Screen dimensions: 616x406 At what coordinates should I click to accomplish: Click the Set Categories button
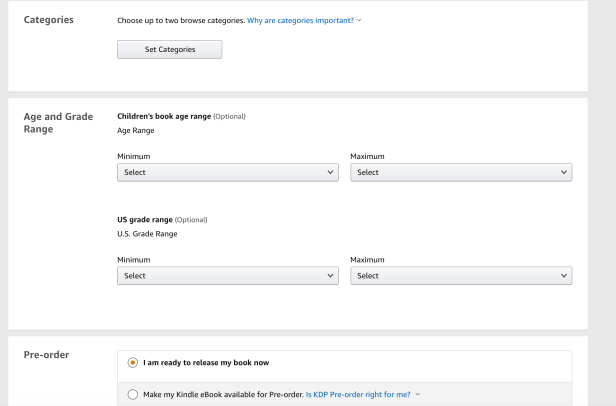169,49
